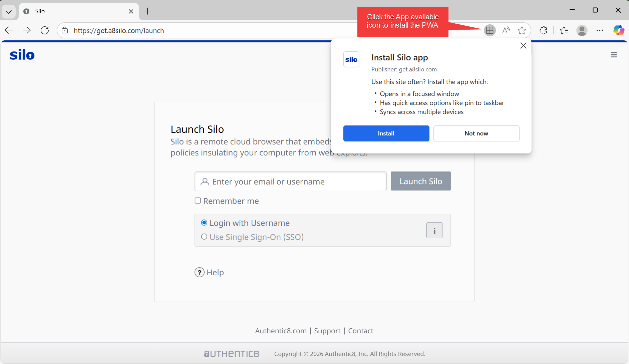The image size is (629, 364).
Task: Open tab actions dropdown chevron
Action: coord(9,12)
